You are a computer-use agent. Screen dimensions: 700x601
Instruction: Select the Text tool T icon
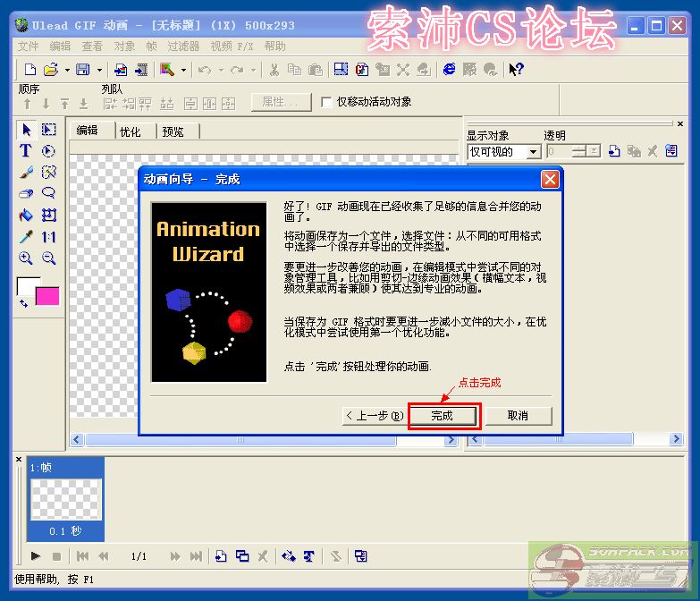[x=25, y=150]
